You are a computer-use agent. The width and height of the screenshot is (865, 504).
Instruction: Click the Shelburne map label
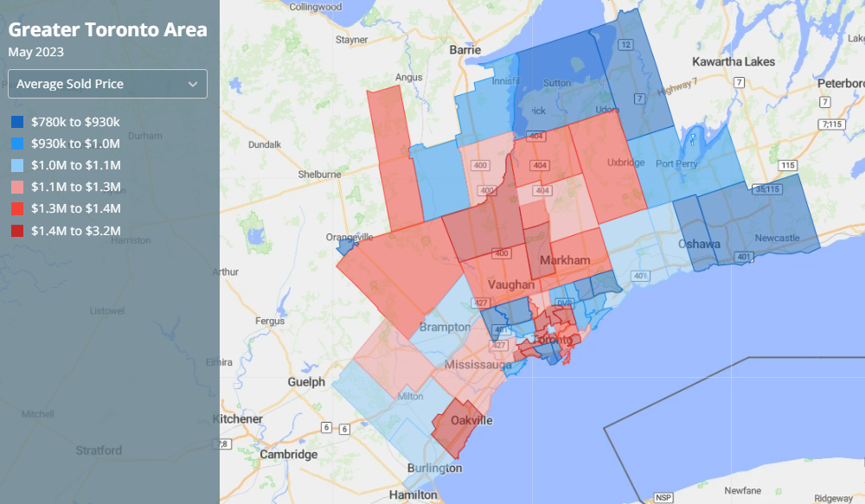coord(319,175)
